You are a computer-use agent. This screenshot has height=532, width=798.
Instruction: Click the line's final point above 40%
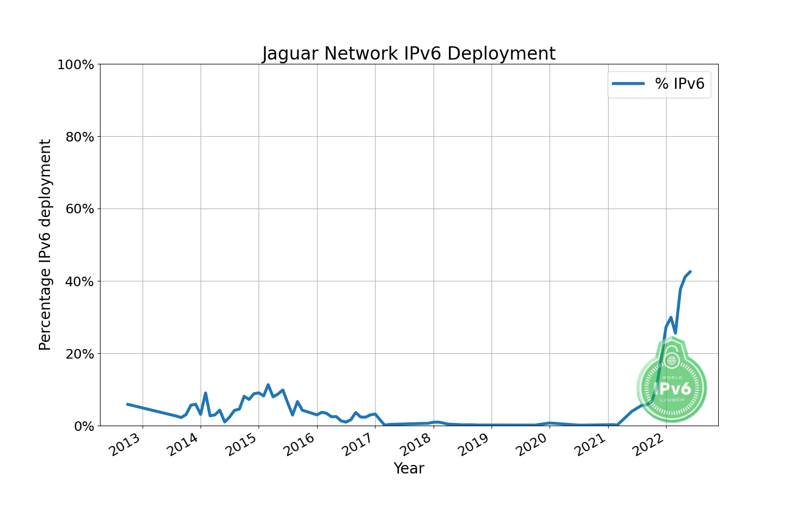[x=690, y=271]
